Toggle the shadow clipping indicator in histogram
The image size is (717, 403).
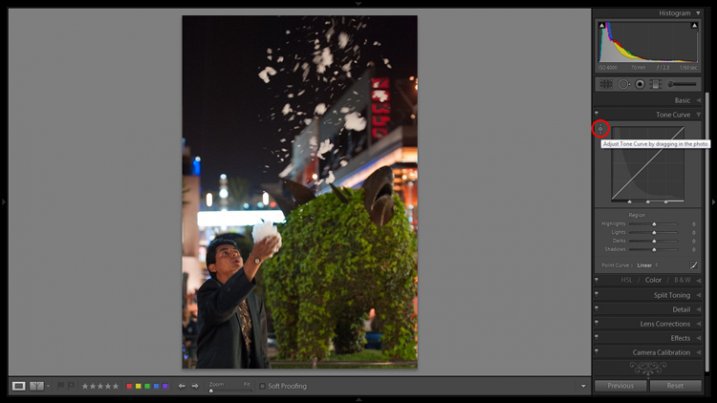click(601, 25)
